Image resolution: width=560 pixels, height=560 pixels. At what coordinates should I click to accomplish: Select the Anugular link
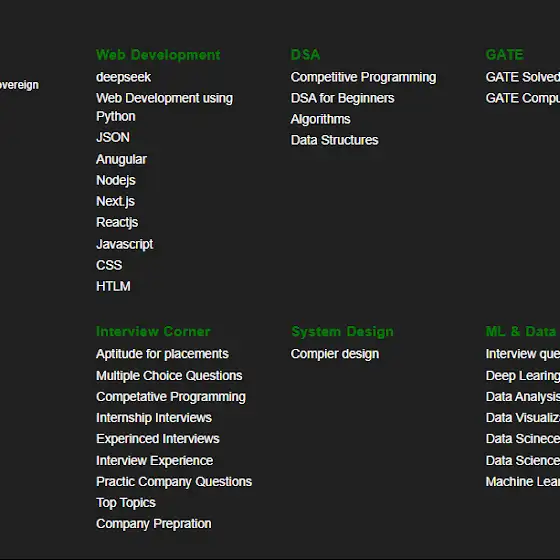pyautogui.click(x=121, y=159)
